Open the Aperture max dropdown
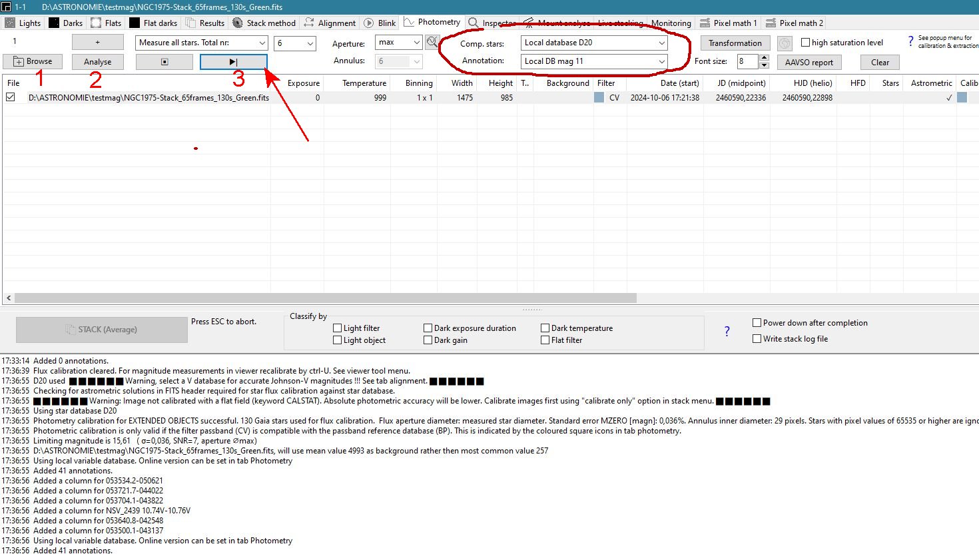This screenshot has height=560, width=979. [398, 43]
